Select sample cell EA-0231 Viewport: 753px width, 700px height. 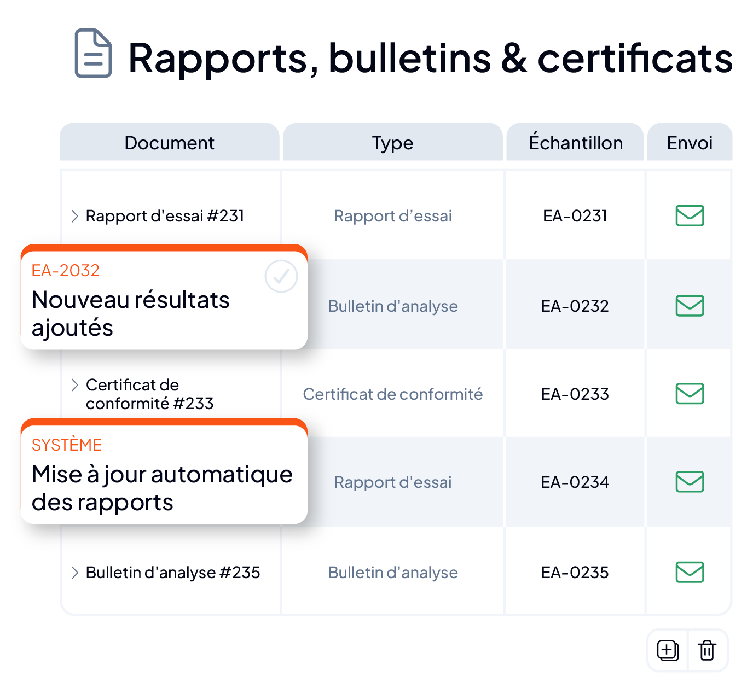point(575,216)
